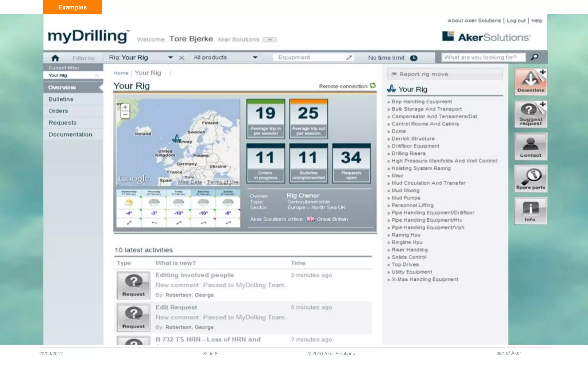588x368 pixels.
Task: Click the search magnifier icon
Action: click(534, 57)
